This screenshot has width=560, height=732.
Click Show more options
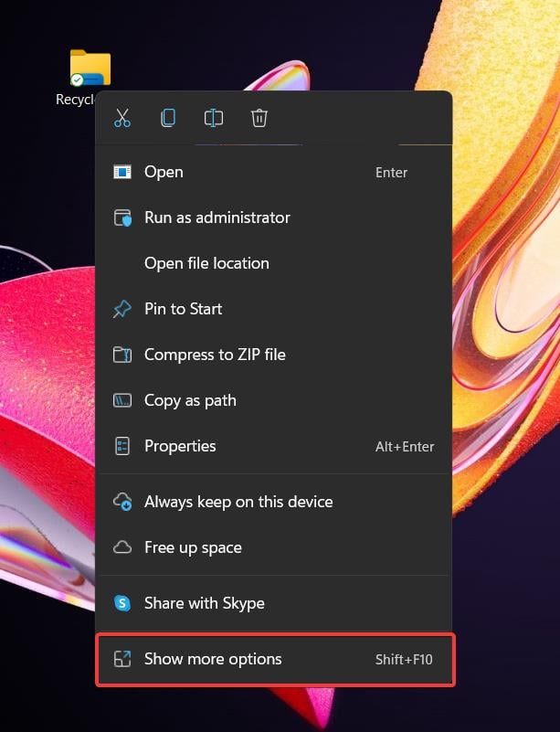point(275,659)
